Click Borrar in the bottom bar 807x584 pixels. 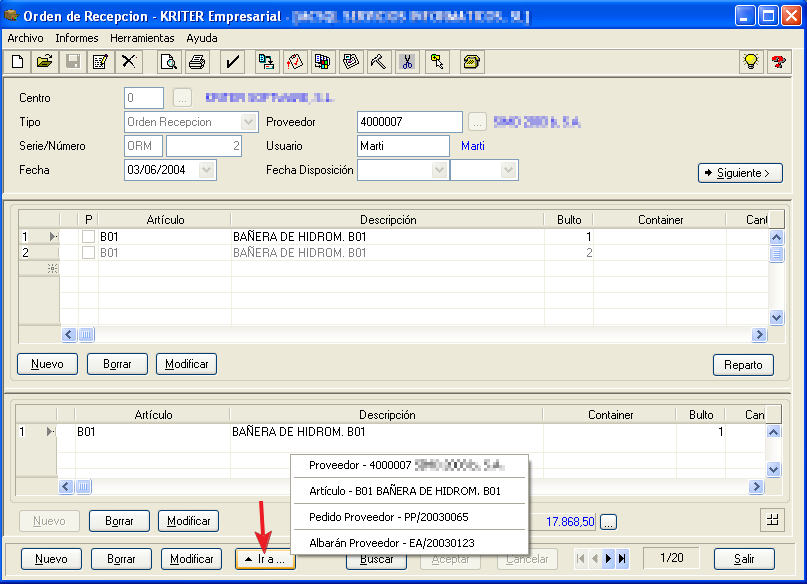[121, 559]
